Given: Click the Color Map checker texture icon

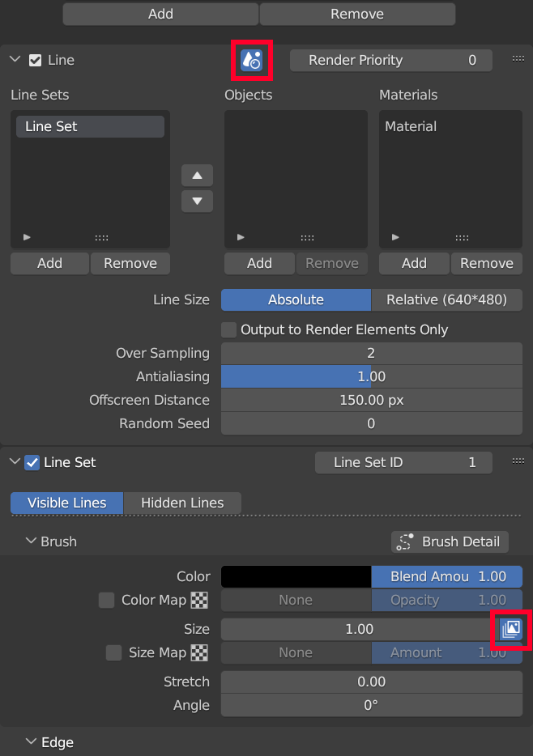Looking at the screenshot, I should coord(199,601).
